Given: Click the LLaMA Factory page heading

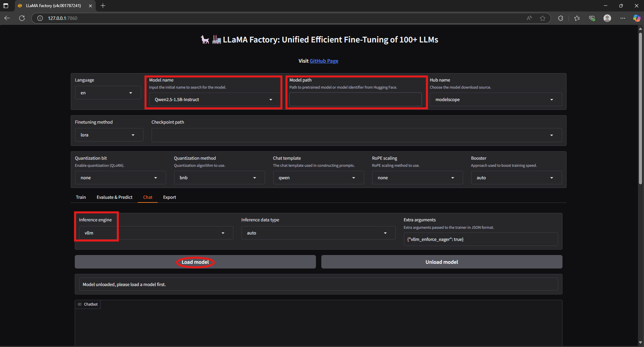Looking at the screenshot, I should coord(319,40).
